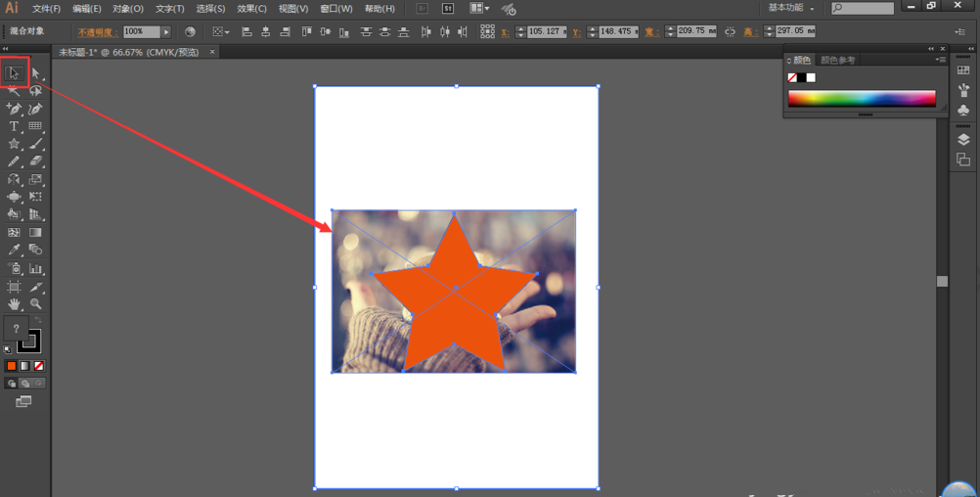
Task: Collapse the Color panel with double arrows
Action: coord(931,48)
